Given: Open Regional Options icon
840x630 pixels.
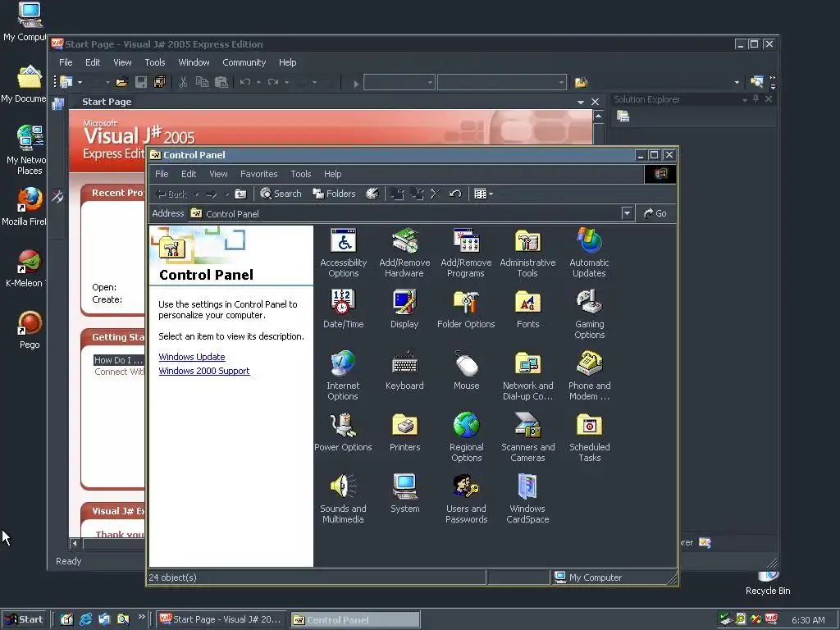Looking at the screenshot, I should (x=466, y=437).
